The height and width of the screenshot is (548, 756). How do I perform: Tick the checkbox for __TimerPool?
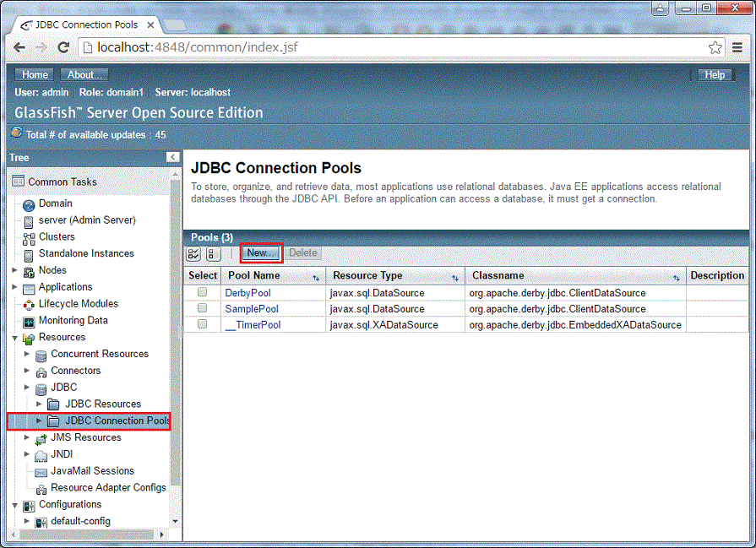click(203, 324)
